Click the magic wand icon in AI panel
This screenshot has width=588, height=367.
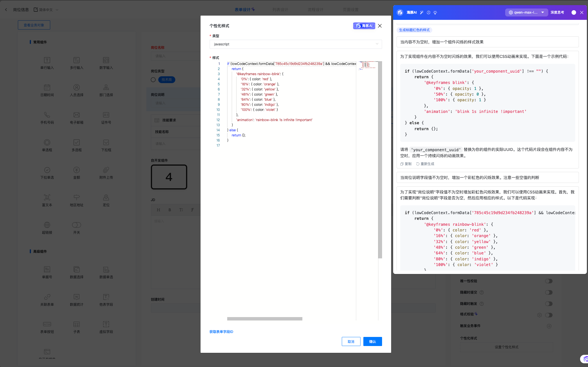(x=422, y=12)
